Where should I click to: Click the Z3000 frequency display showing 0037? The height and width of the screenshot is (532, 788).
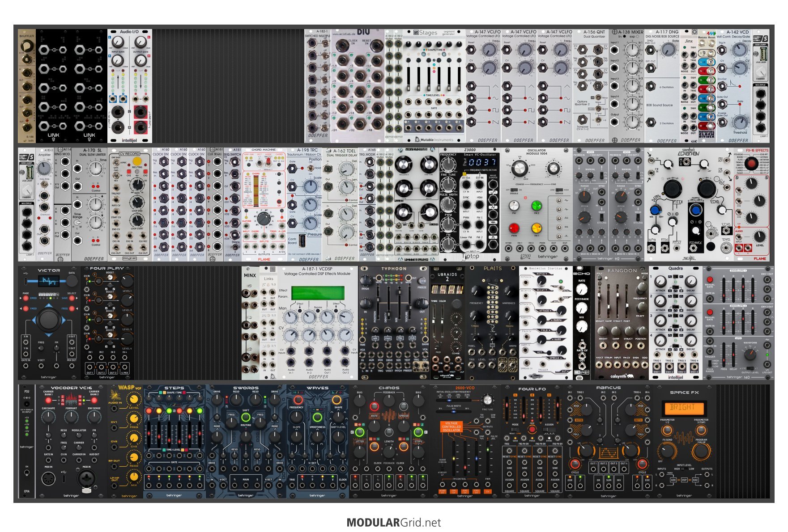pos(482,162)
